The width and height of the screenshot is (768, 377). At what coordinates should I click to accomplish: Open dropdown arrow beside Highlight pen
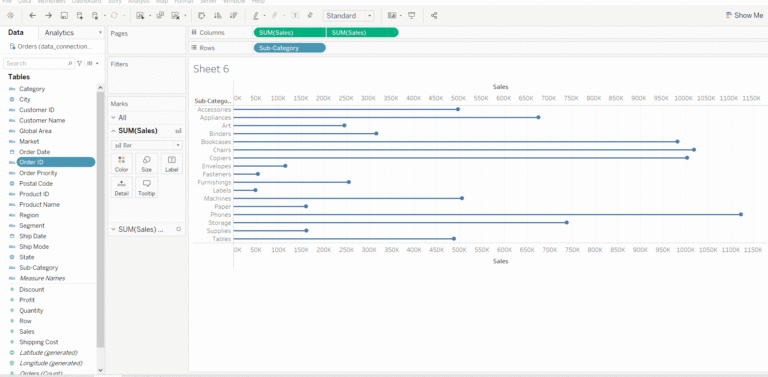pyautogui.click(x=264, y=16)
